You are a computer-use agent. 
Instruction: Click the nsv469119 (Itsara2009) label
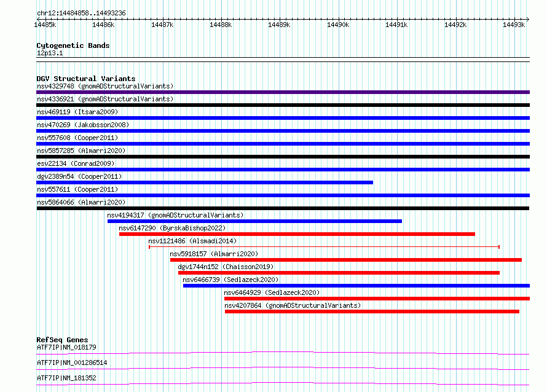pos(77,112)
